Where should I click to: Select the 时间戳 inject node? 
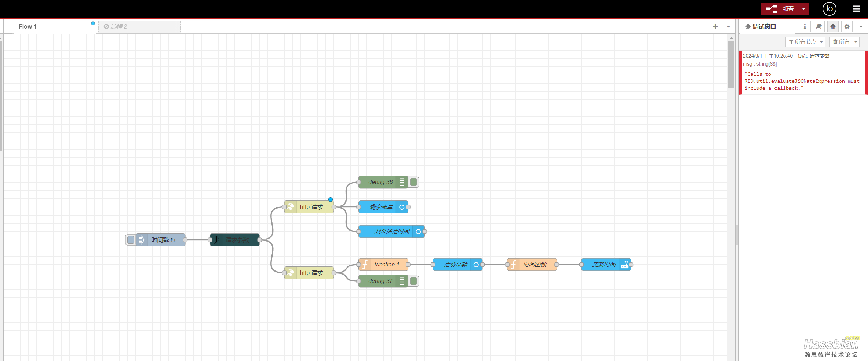[x=161, y=240]
